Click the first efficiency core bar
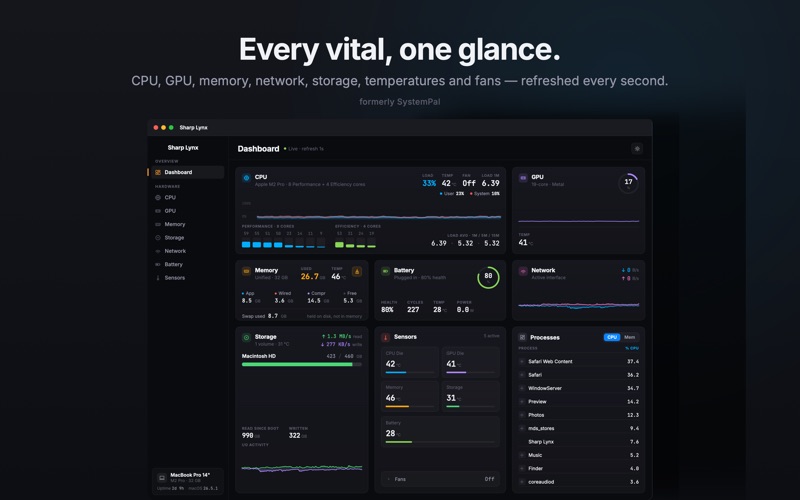This screenshot has width=800, height=500. tap(339, 244)
